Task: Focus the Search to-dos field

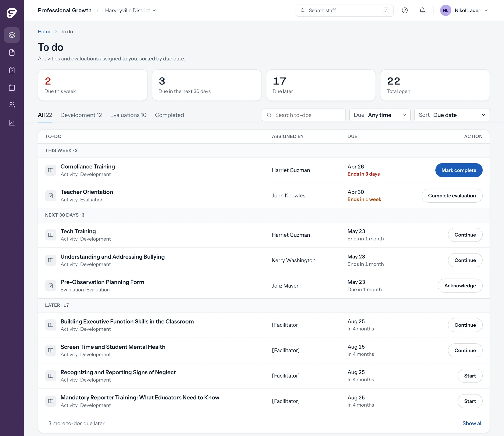Action: [304, 115]
